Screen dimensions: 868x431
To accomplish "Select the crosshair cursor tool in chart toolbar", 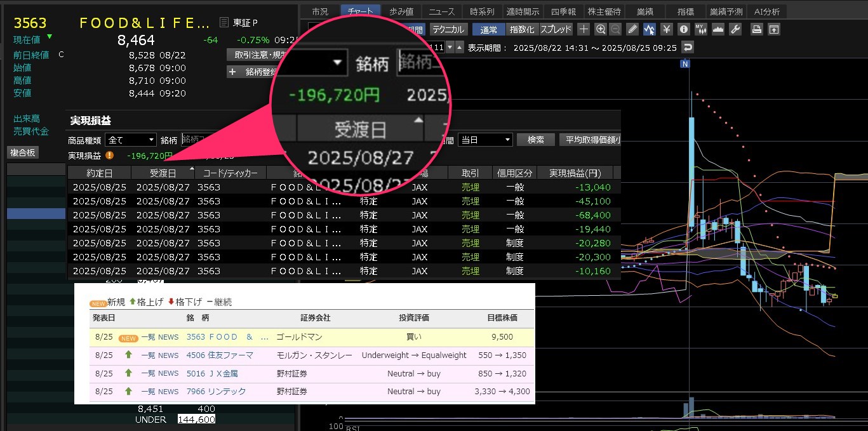I will 584,29.
